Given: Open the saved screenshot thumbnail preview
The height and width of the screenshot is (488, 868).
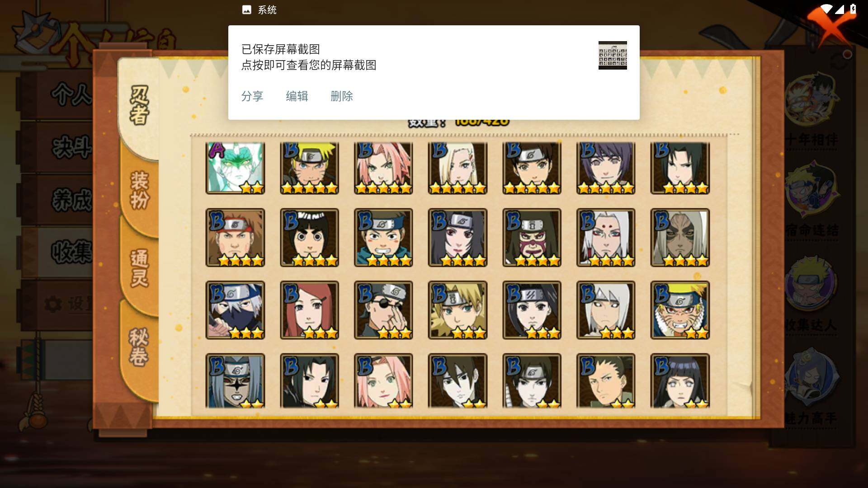Looking at the screenshot, I should coord(613,55).
